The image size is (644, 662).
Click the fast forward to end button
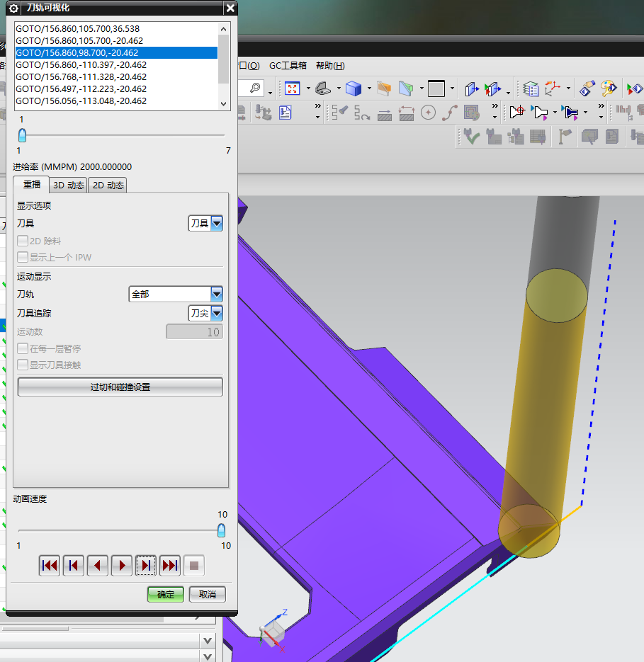pyautogui.click(x=170, y=565)
